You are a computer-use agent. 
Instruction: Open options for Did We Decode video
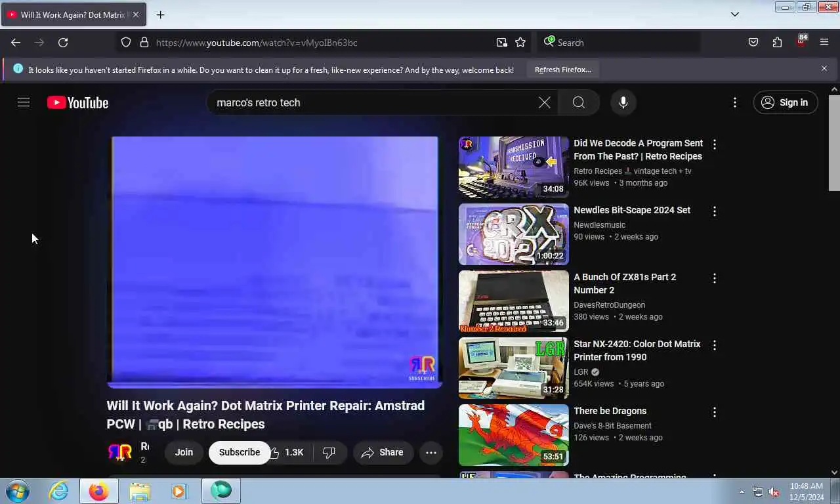coord(715,144)
